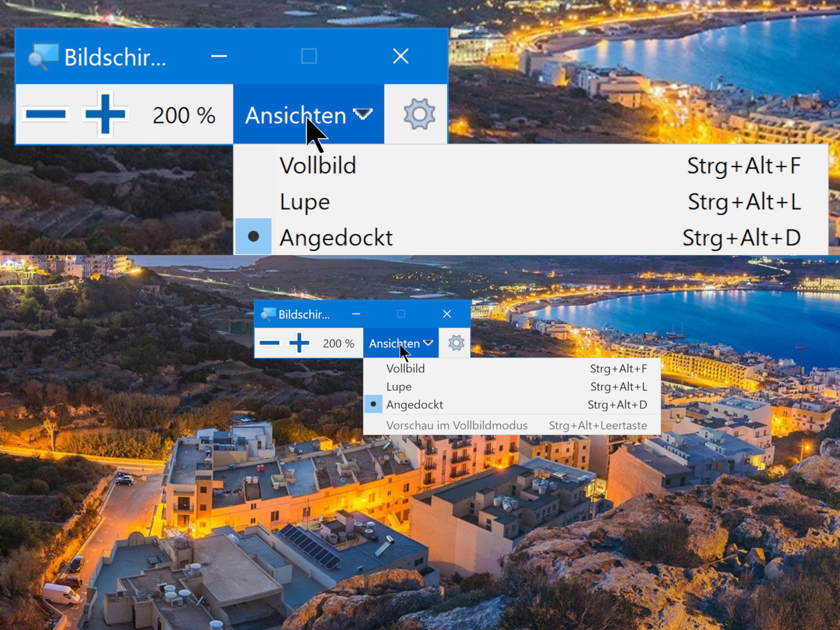This screenshot has width=840, height=630.
Task: Click the large magnified Bildschirmlupe app icon
Action: click(44, 57)
